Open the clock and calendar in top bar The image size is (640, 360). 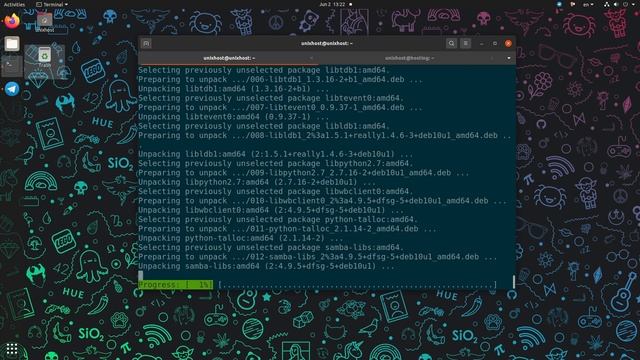coord(332,4)
